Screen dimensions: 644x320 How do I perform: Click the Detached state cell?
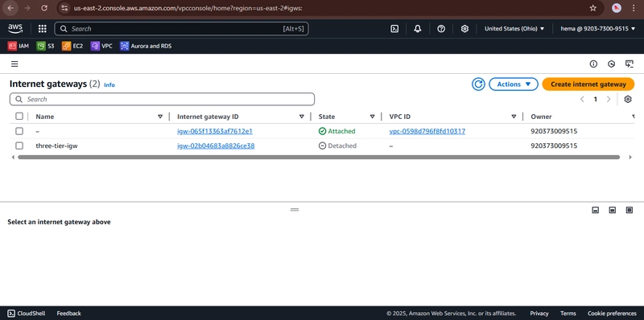click(x=337, y=146)
